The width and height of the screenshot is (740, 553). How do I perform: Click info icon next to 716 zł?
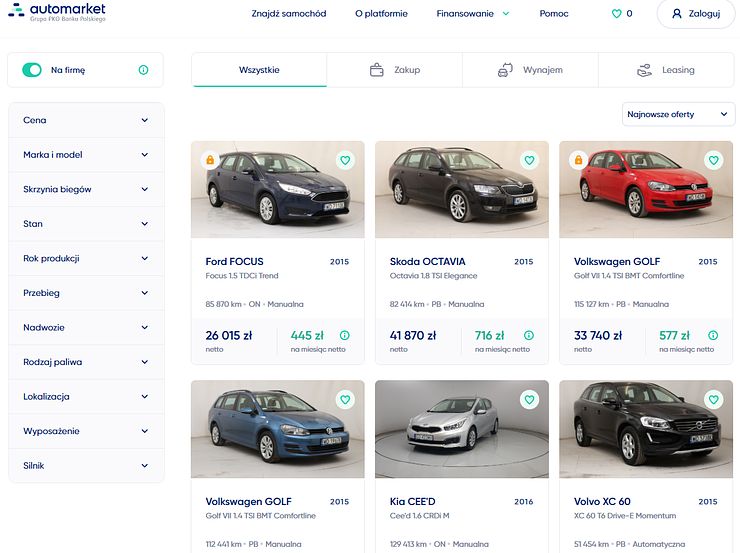click(x=528, y=336)
